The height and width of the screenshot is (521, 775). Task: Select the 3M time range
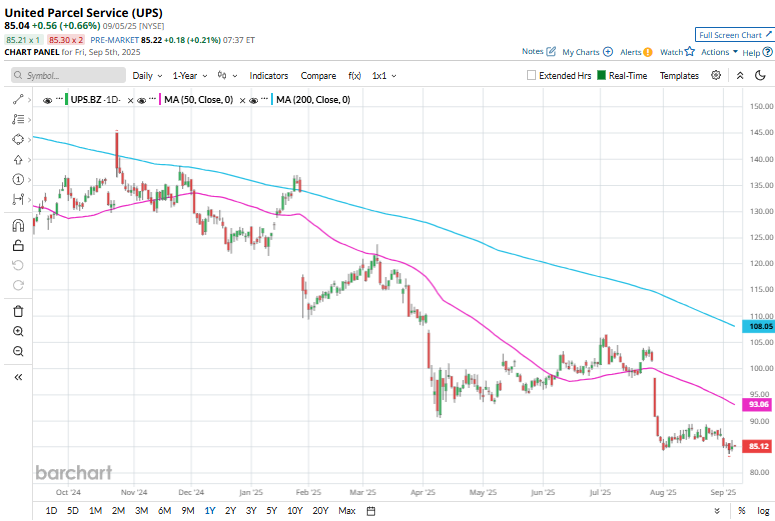tap(141, 511)
